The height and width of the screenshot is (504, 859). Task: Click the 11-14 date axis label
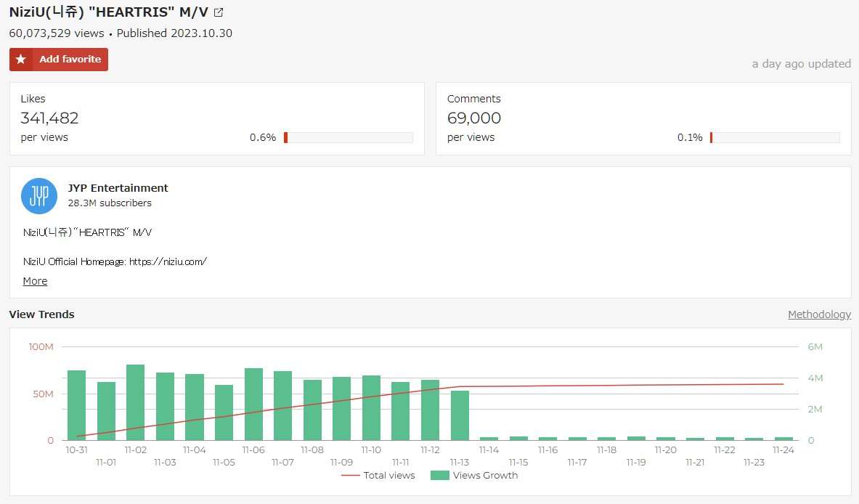(x=489, y=450)
